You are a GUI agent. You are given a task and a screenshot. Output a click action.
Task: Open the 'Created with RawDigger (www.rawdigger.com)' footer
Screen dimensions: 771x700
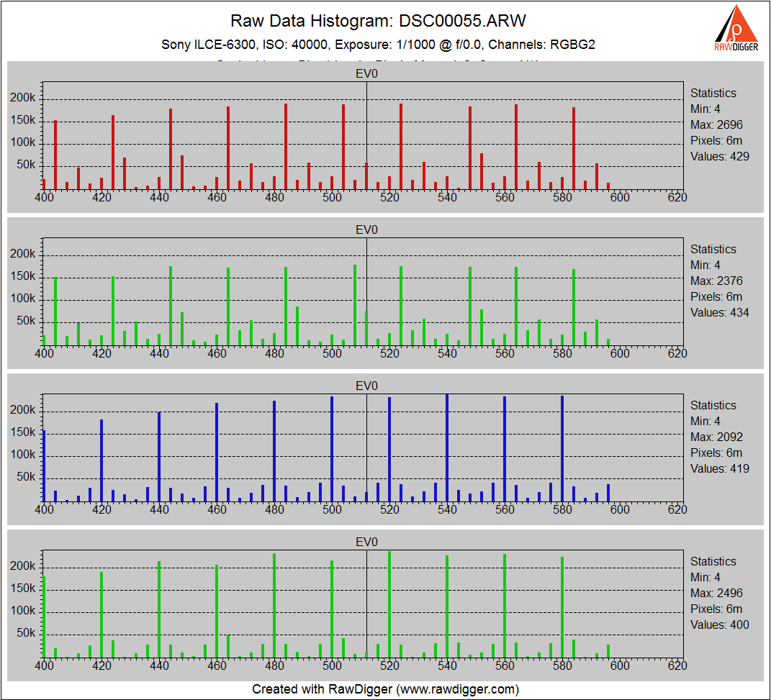pyautogui.click(x=386, y=689)
